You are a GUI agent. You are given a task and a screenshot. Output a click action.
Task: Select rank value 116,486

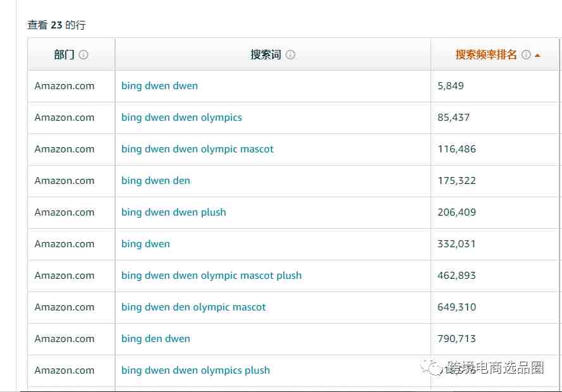[x=456, y=149]
